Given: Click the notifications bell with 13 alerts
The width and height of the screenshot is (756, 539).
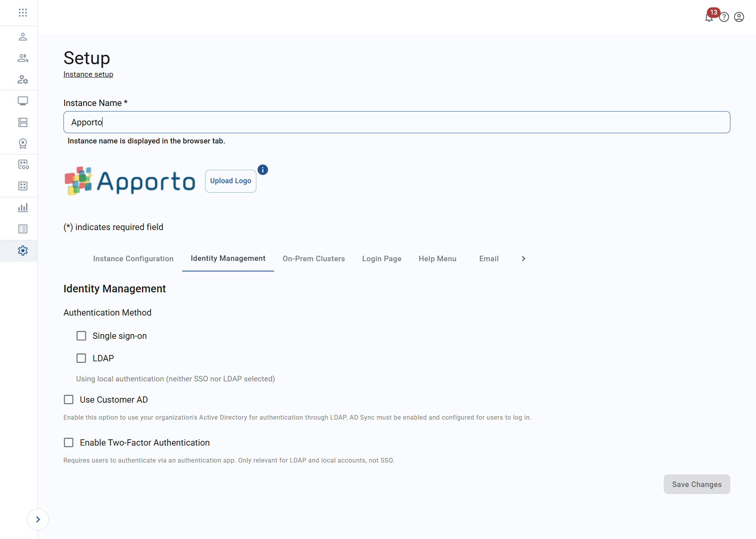Looking at the screenshot, I should (x=709, y=17).
